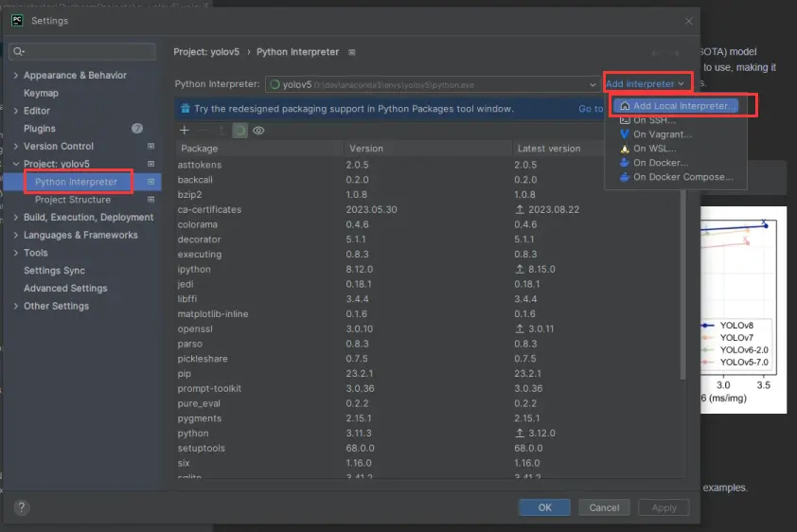The image size is (797, 532).
Task: Click the Docker whale icon for On Docker
Action: tap(625, 163)
